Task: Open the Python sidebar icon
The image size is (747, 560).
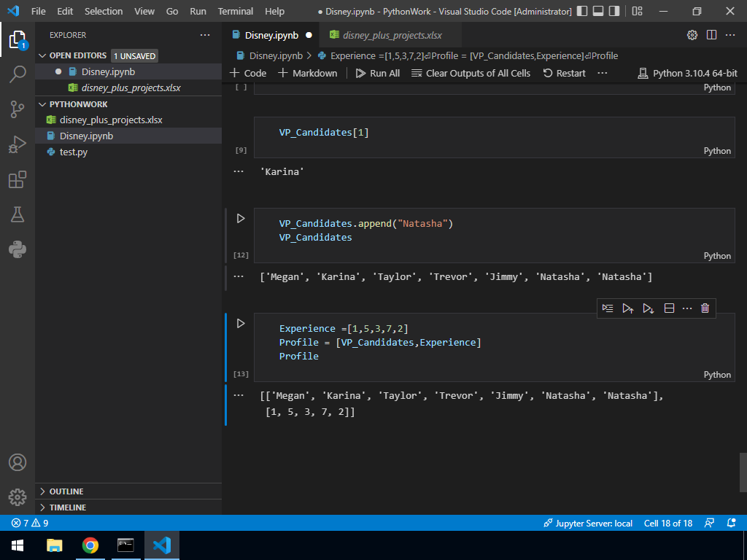Action: tap(18, 249)
